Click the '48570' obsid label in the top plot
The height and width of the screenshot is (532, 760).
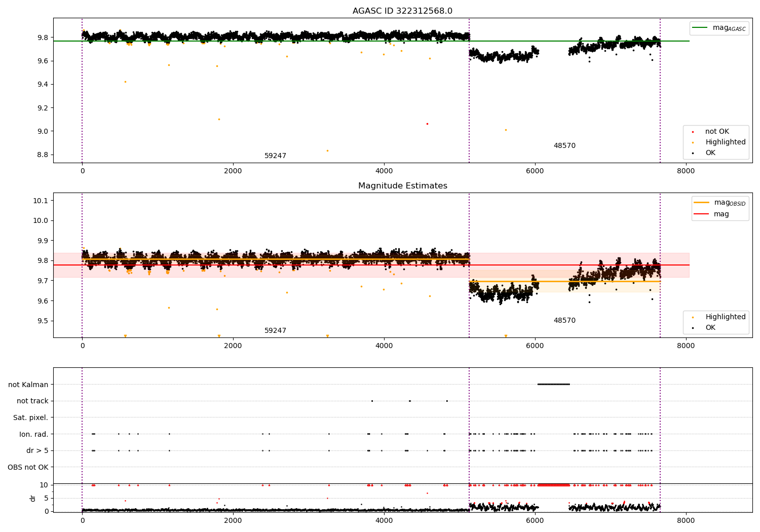pos(564,146)
